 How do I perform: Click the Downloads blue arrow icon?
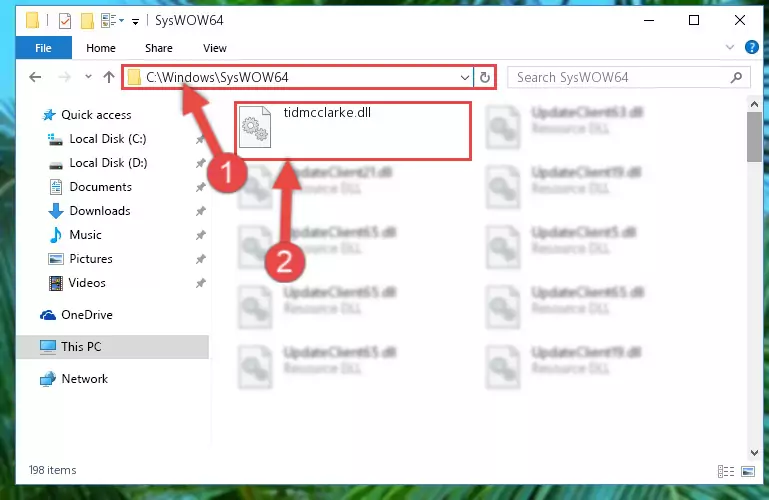(56, 211)
